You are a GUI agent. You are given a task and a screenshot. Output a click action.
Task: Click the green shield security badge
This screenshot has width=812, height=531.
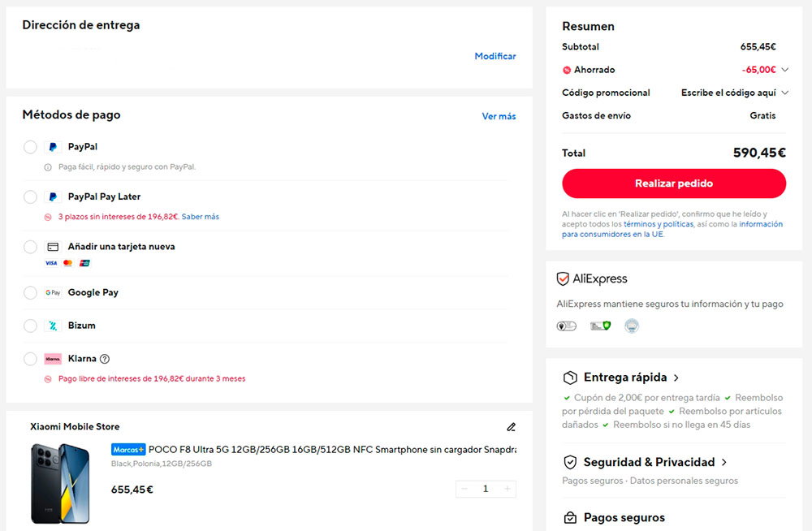click(601, 326)
